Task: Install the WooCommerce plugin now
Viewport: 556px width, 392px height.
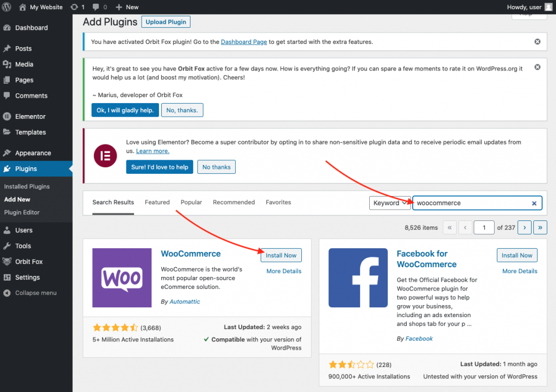Action: (281, 255)
